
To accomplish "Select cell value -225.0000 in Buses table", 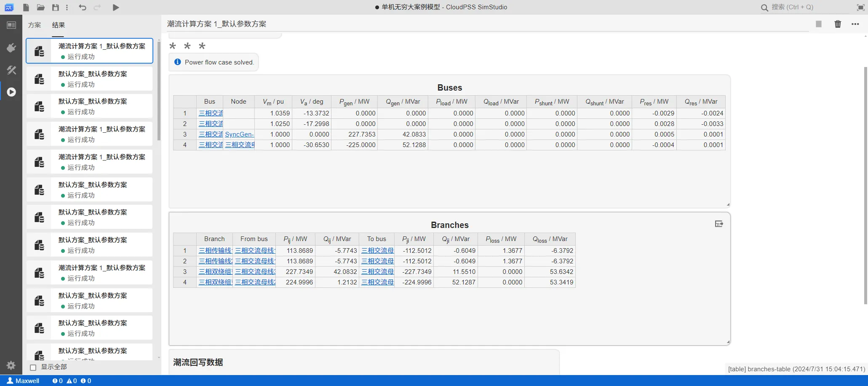I will click(x=354, y=145).
